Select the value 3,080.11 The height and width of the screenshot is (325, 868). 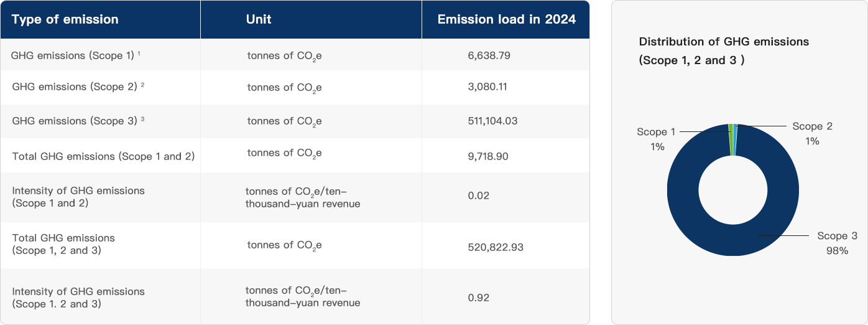tap(487, 87)
